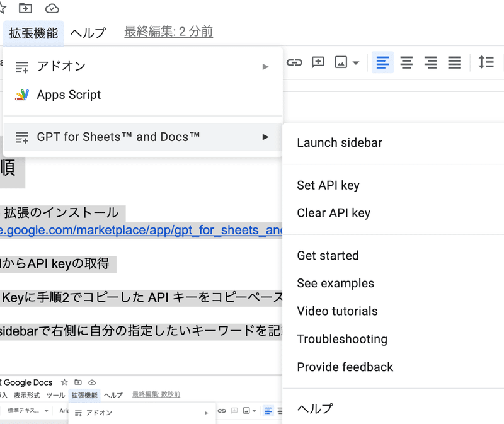This screenshot has height=424, width=504.
Task: Insert an image via the image icon
Action: click(x=341, y=62)
